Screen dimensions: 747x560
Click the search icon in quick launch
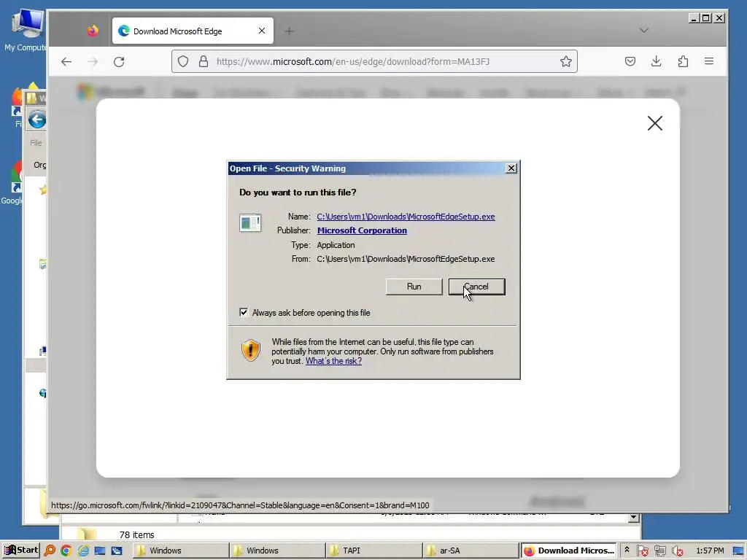click(x=50, y=551)
